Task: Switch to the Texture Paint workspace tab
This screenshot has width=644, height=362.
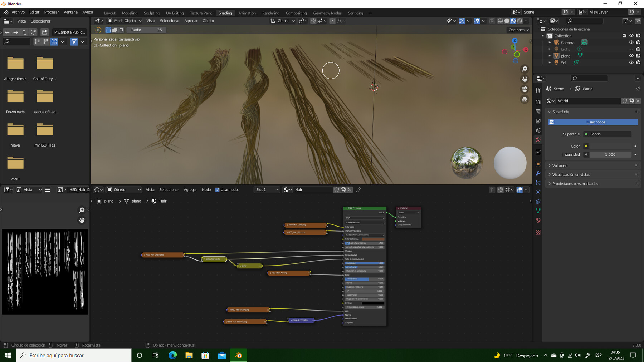Action: tap(201, 13)
